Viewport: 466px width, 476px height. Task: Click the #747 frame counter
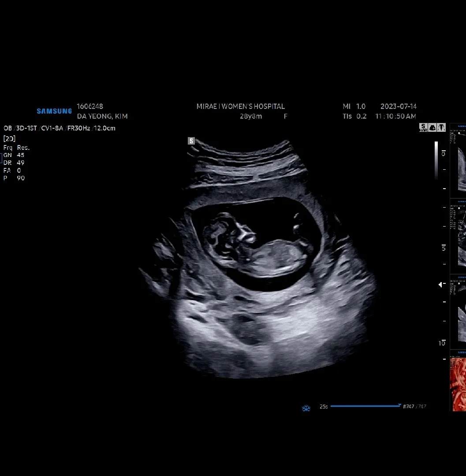[x=408, y=406]
